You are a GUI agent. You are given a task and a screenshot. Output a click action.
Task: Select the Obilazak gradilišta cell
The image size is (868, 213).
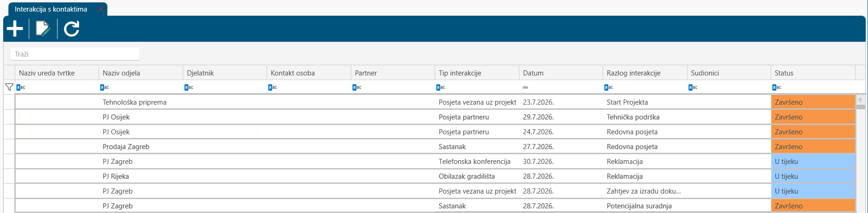477,176
